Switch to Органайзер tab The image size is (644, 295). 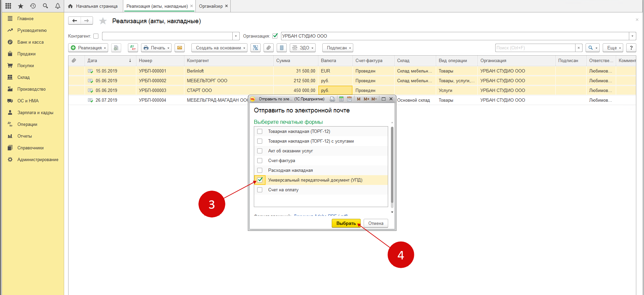click(x=211, y=6)
